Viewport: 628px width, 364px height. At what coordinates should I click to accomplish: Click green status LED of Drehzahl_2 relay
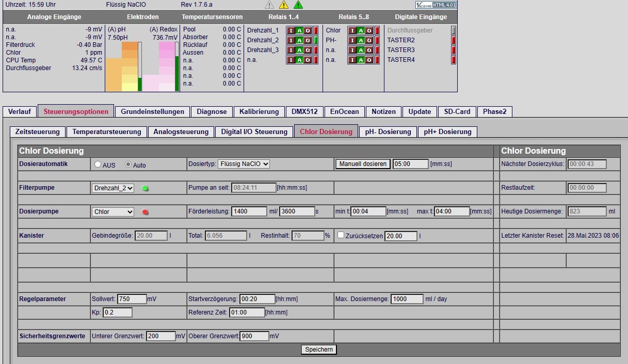click(316, 40)
